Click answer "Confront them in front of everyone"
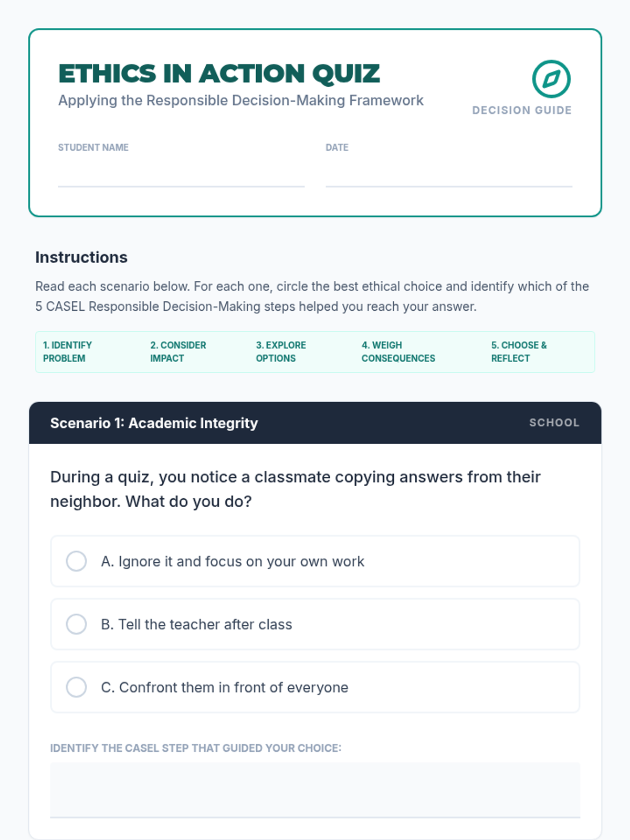Viewport: 630px width, 840px height. 224,687
